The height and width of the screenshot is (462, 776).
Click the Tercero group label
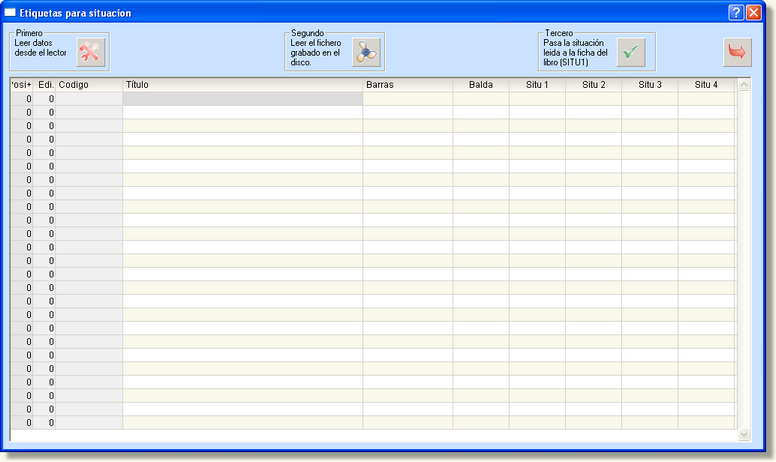[x=559, y=33]
